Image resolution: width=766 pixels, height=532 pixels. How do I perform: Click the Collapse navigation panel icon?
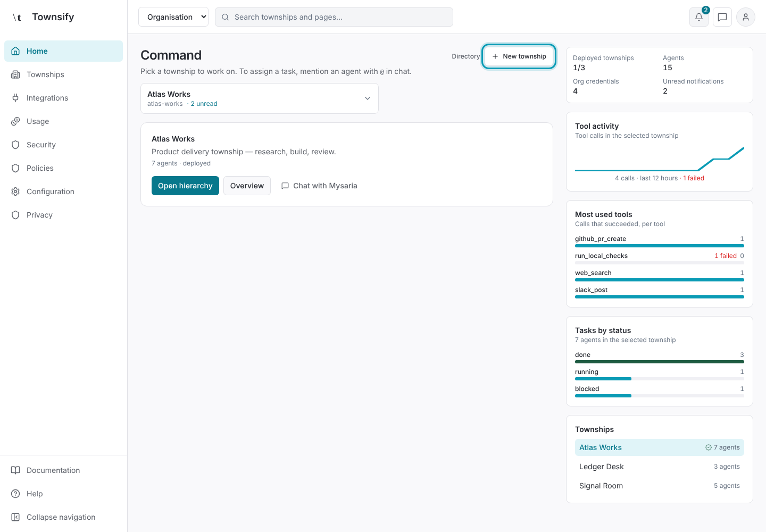click(15, 517)
